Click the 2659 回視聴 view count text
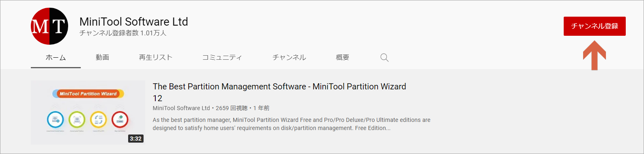Viewport: 644px width, 154px height. point(232,108)
